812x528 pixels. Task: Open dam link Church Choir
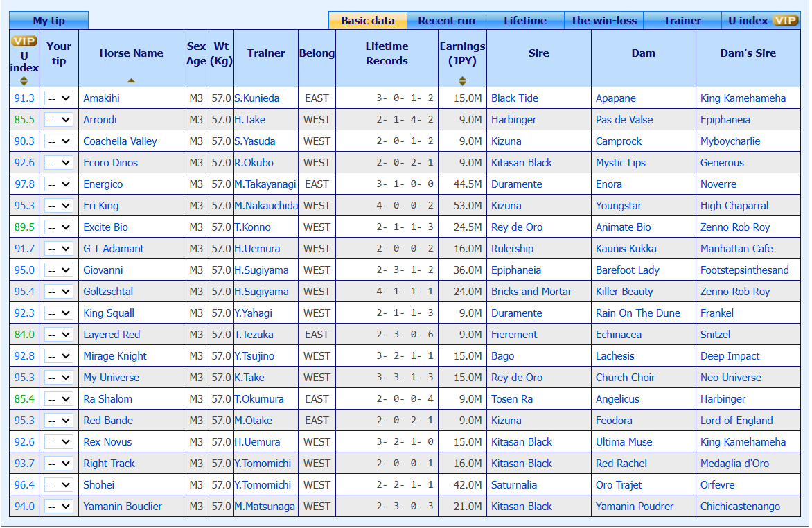(625, 378)
